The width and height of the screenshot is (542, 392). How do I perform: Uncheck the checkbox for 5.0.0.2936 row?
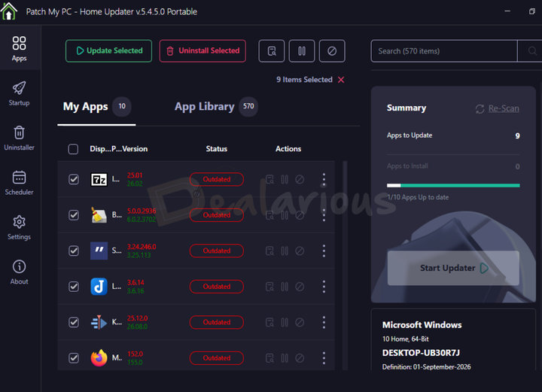pyautogui.click(x=74, y=215)
